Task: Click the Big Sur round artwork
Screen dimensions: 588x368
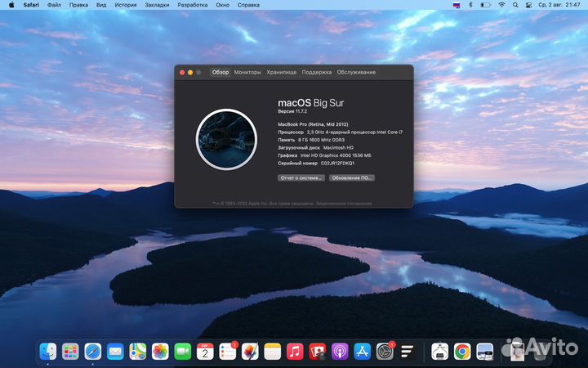Action: 226,139
